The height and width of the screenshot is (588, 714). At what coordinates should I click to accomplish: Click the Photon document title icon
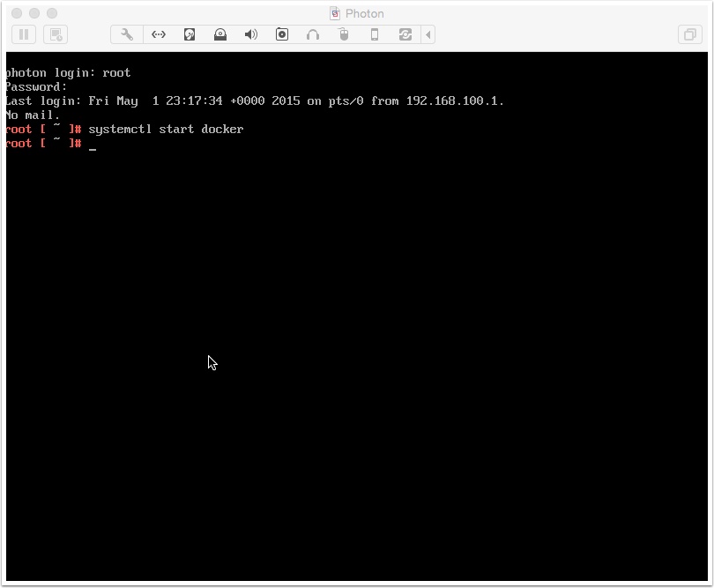335,13
